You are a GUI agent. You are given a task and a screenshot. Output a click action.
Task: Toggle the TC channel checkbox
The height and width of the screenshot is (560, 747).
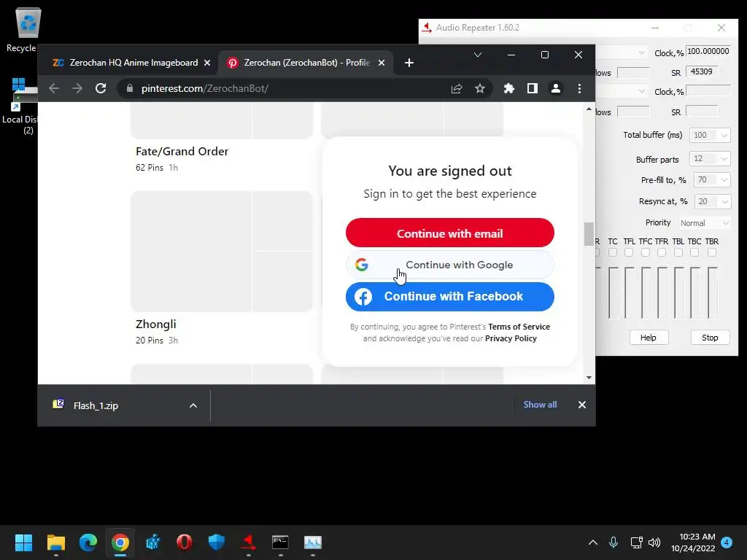coord(613,252)
